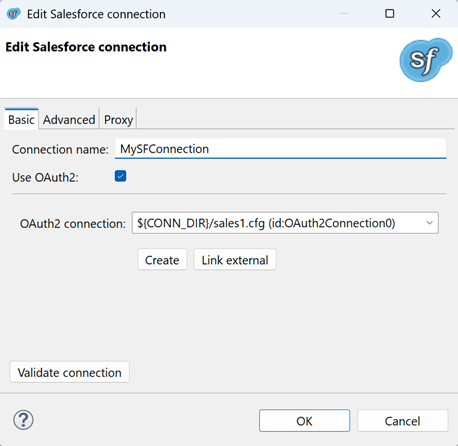Click the help question mark icon
Viewport: 458px width, 446px height.
click(x=23, y=420)
